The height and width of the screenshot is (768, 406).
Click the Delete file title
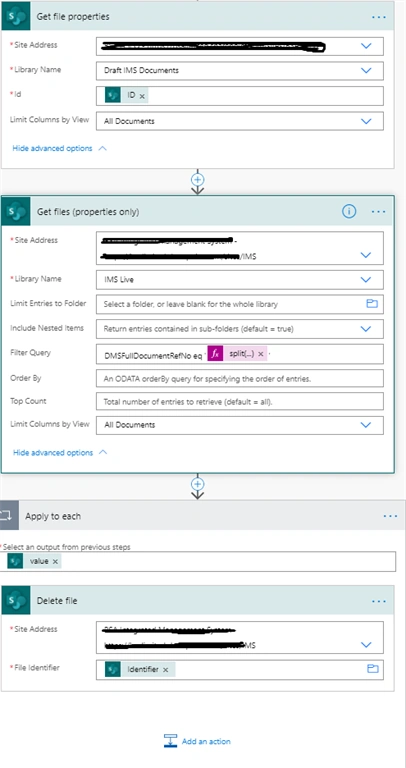(x=57, y=600)
